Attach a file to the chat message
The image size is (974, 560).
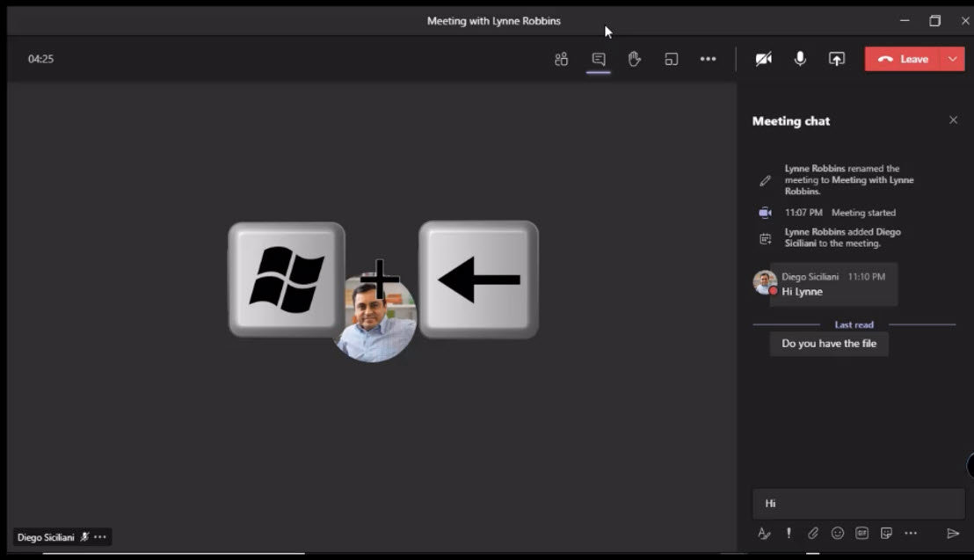813,533
